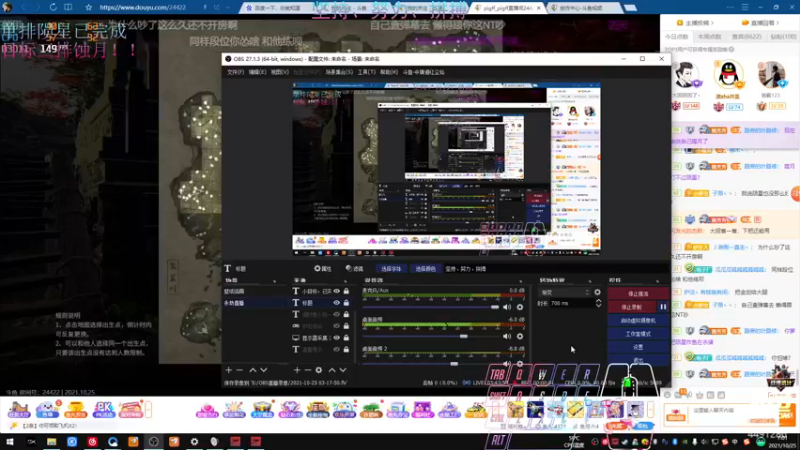
Task: Toggle visibility of the 标题 text source
Action: (337, 303)
